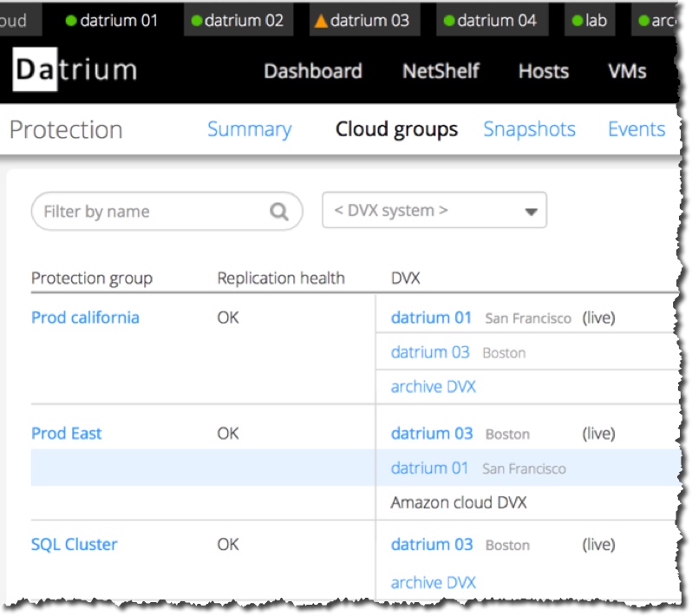Switch to the datrium 01 tab
This screenshot has height=616, width=692.
click(x=111, y=20)
